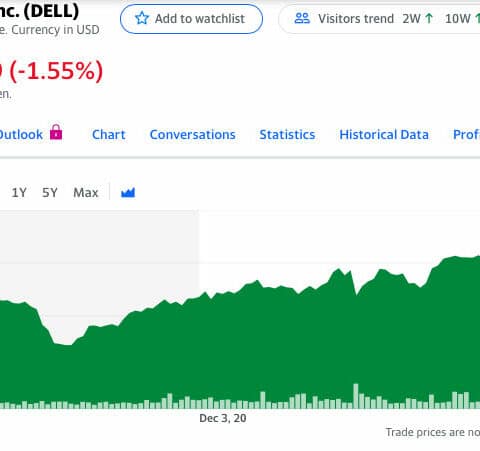Select the 5Y chart range

(50, 193)
